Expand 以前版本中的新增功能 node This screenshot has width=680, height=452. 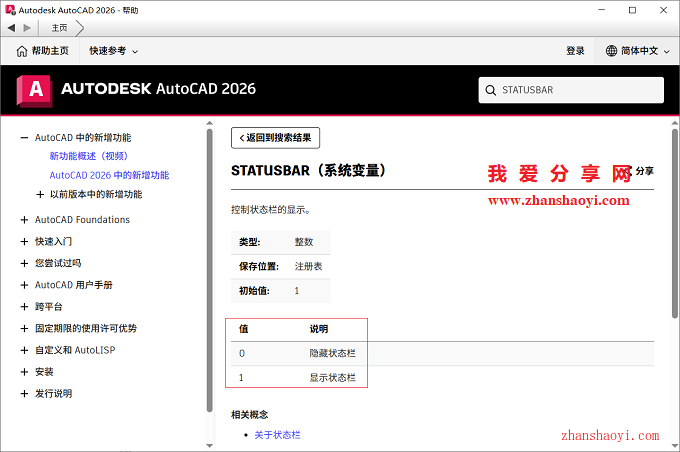point(40,194)
